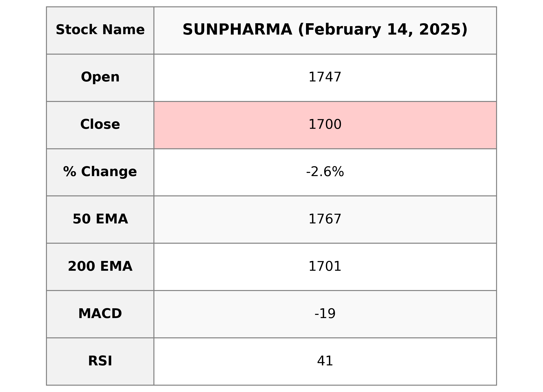The width and height of the screenshot is (543, 392).
Task: Select the Open row label
Action: pos(100,77)
